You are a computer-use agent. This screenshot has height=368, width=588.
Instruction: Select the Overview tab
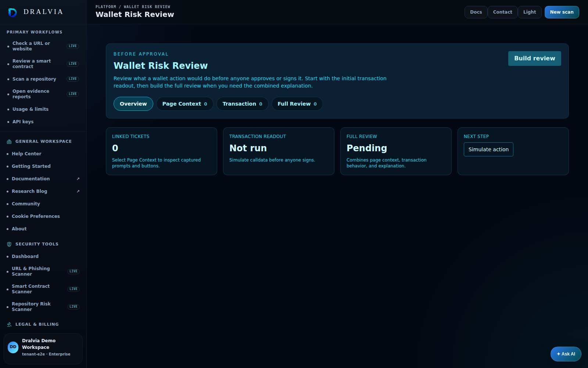(x=133, y=104)
